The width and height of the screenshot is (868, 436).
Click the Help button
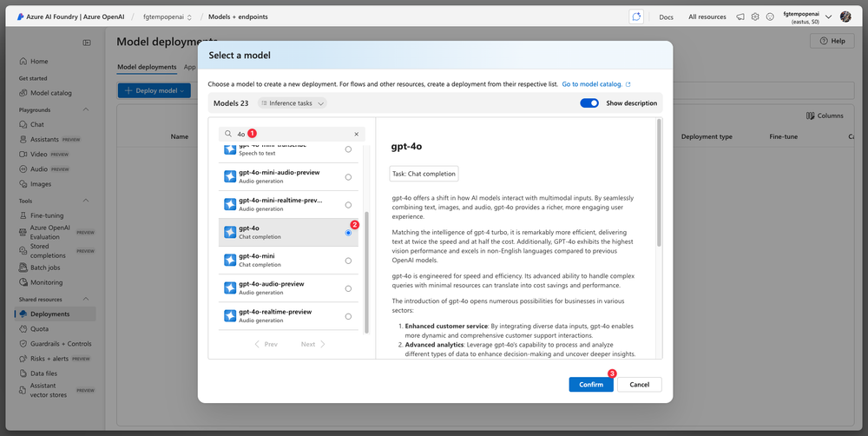click(x=832, y=41)
